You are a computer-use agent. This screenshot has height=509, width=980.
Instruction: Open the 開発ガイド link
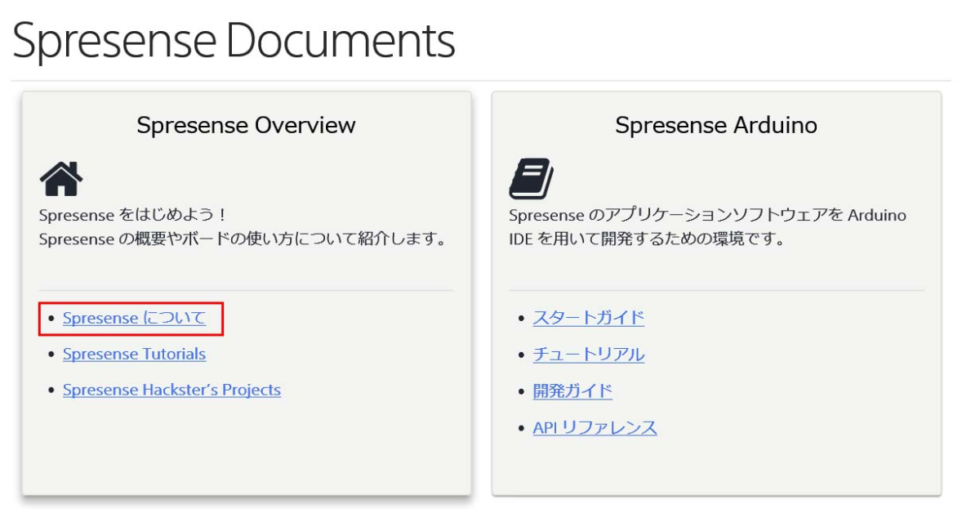[x=572, y=391]
